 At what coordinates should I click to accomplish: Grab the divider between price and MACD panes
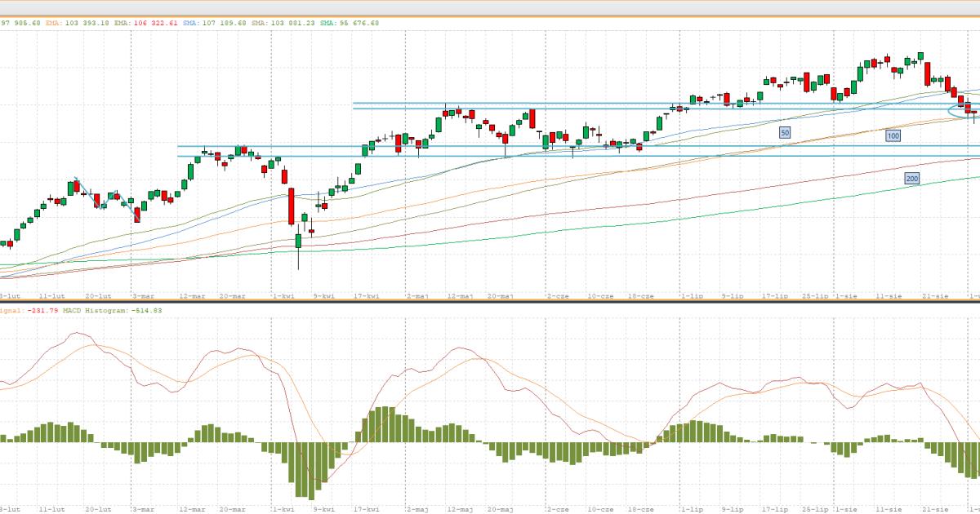(490, 303)
